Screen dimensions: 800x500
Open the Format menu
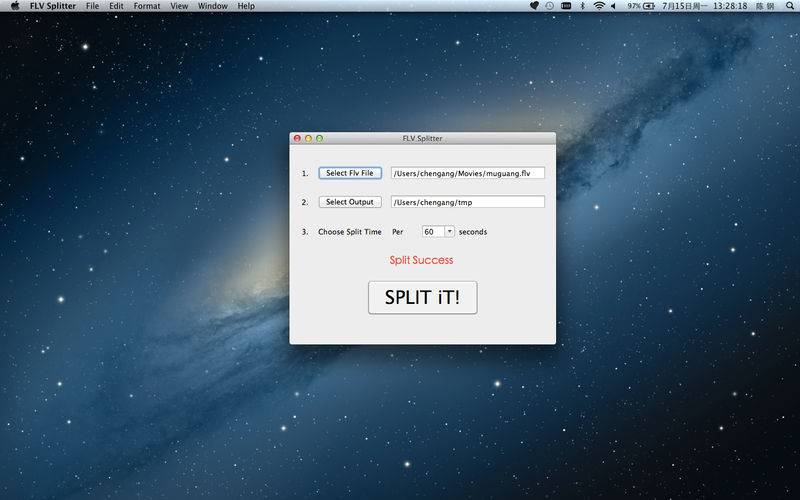(146, 6)
